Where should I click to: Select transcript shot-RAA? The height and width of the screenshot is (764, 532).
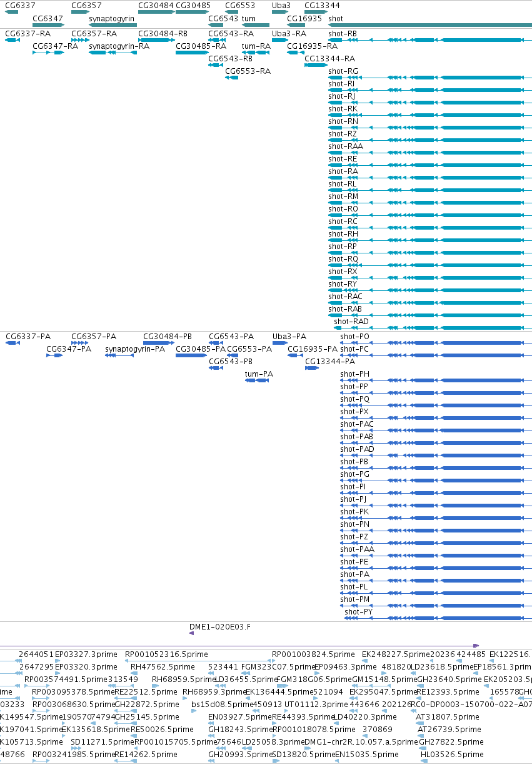(x=346, y=146)
